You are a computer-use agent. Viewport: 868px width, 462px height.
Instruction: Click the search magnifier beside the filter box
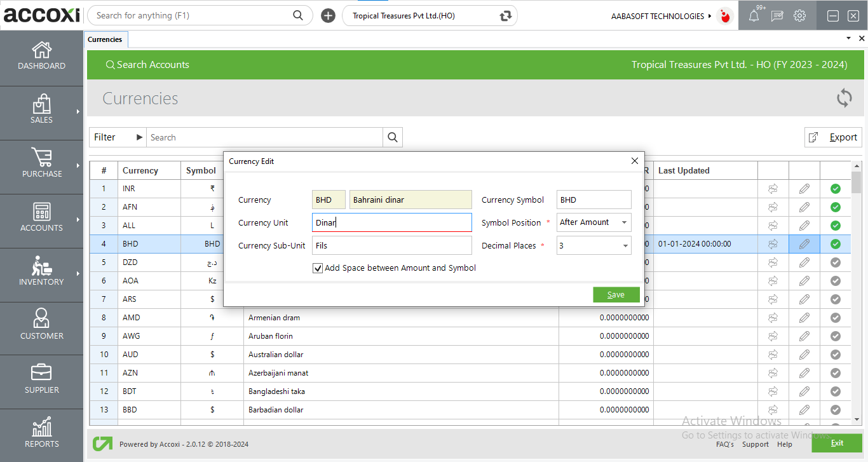(x=393, y=137)
